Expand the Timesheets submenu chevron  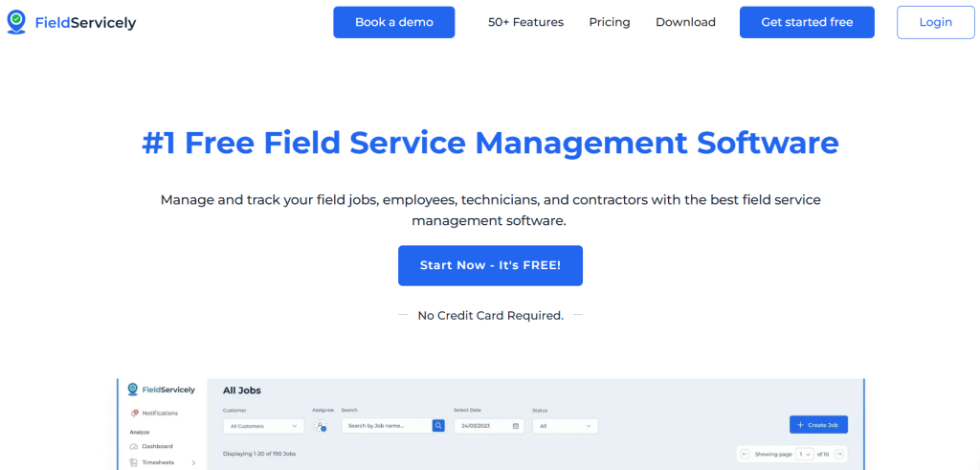193,462
